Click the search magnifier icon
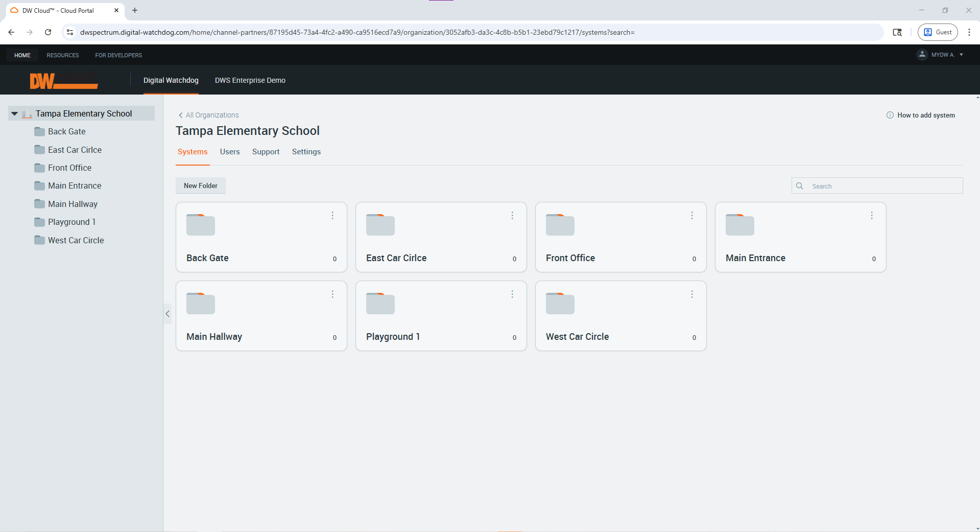This screenshot has width=980, height=532. click(800, 186)
